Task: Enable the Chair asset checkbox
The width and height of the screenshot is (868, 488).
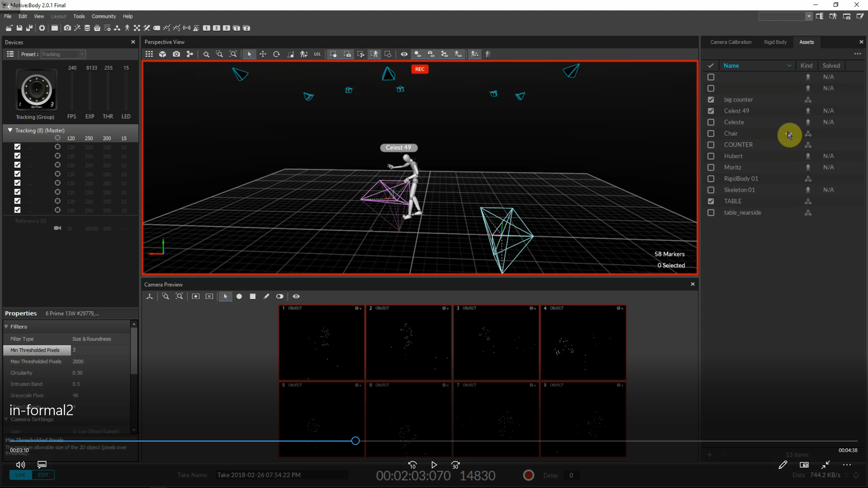Action: click(x=711, y=134)
